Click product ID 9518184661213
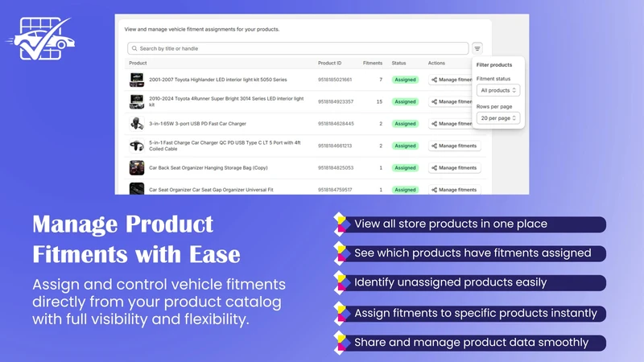Image resolution: width=644 pixels, height=362 pixels. (x=335, y=146)
